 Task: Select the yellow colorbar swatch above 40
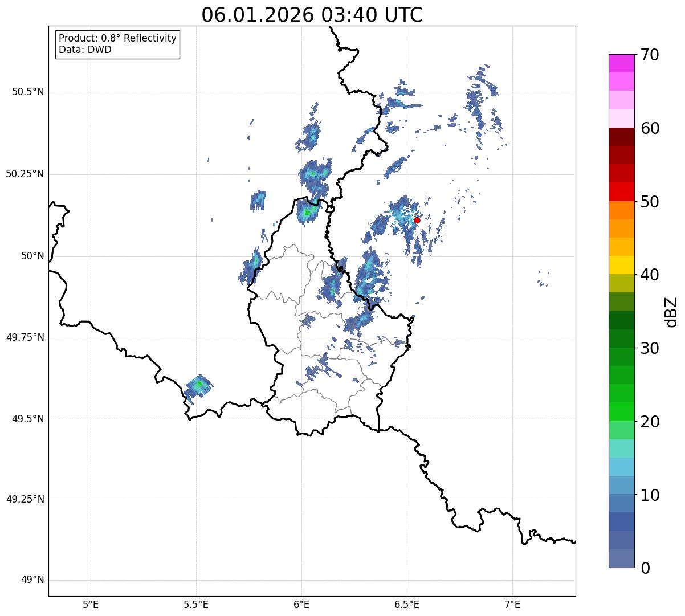(x=621, y=265)
